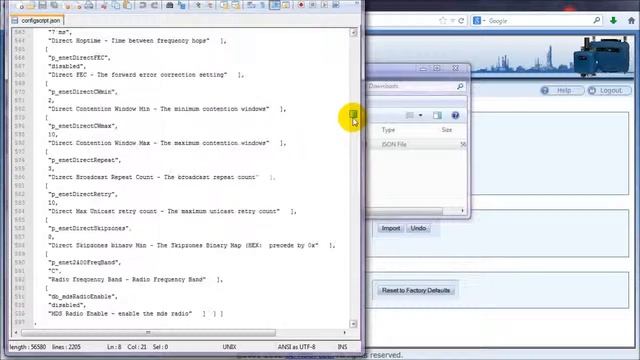Click the editor vertical scrollbar up arrow
The width and height of the screenshot is (640, 360).
tap(353, 33)
